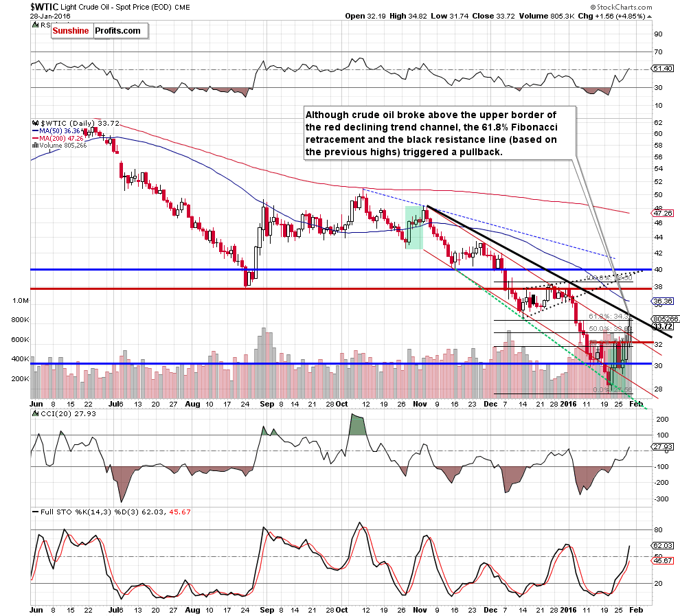Viewport: 680px width, 616px height.
Task: Click the 27.93 CCI axis value tag
Action: (662, 446)
